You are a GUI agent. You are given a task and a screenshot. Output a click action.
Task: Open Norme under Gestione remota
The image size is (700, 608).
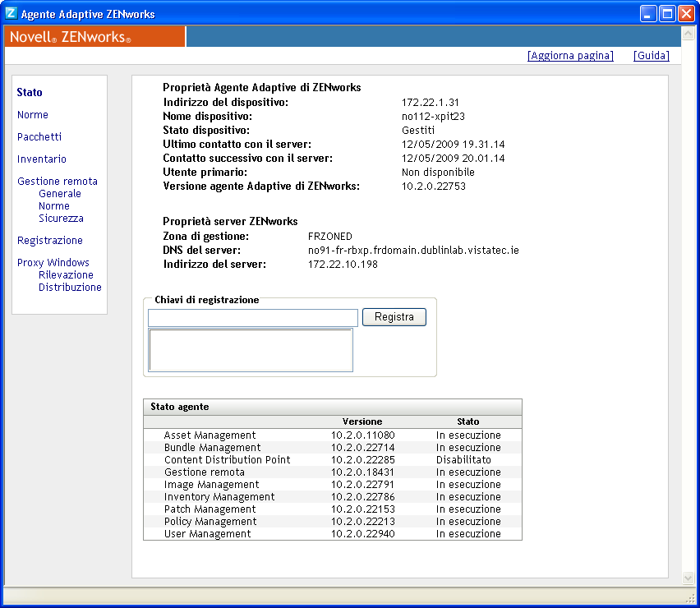54,205
